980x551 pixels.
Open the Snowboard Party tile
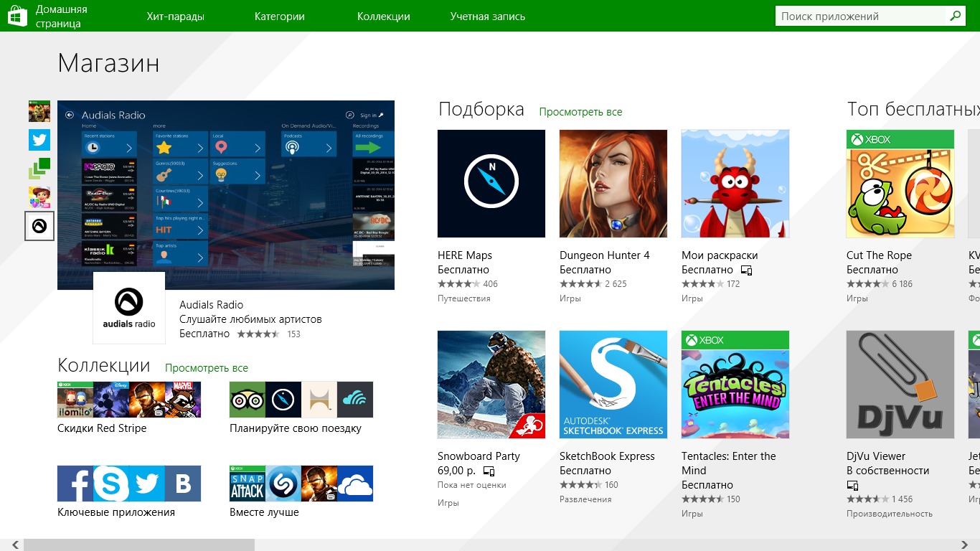(491, 385)
